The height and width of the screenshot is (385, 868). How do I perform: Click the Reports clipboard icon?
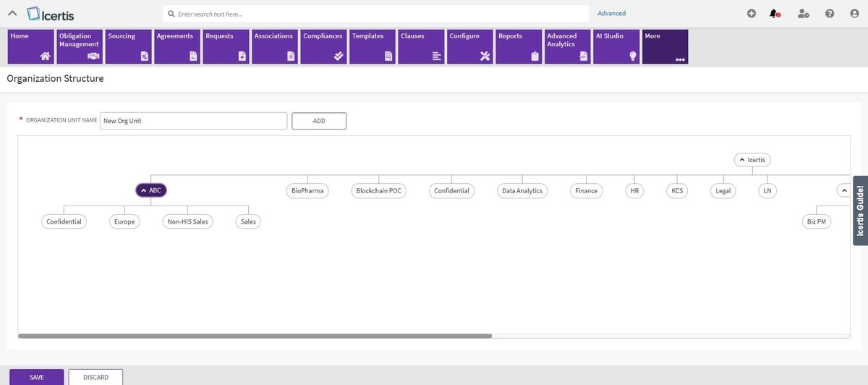coord(535,56)
